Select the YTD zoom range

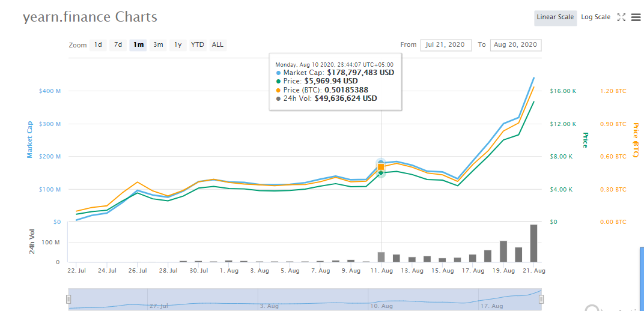(198, 44)
